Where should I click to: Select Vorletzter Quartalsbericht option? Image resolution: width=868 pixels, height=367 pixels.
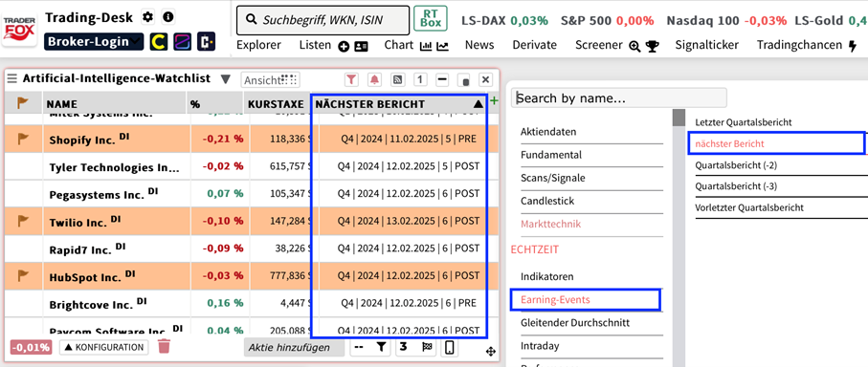pyautogui.click(x=749, y=207)
